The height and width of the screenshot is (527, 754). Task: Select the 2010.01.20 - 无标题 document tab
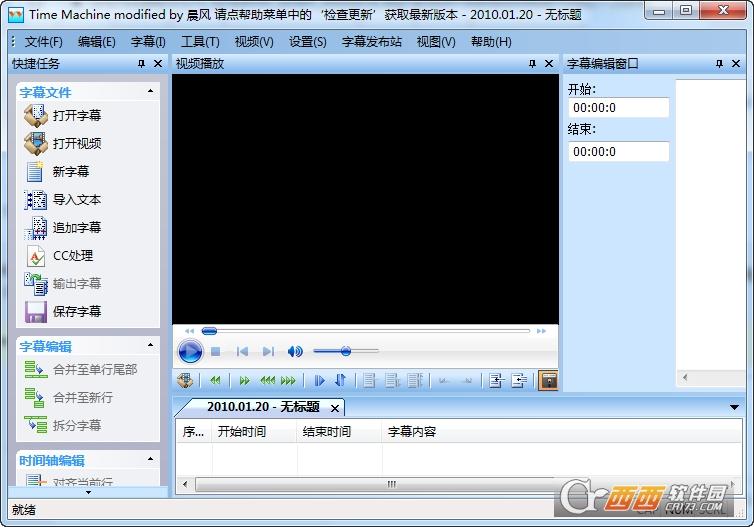tap(263, 407)
